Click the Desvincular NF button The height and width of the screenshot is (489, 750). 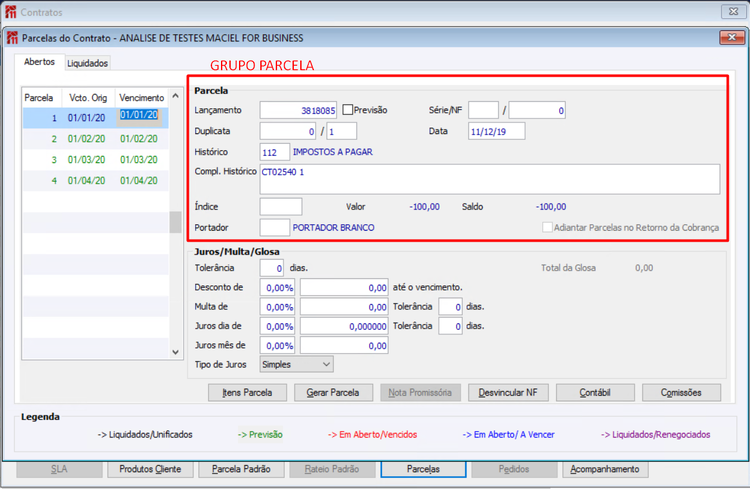pyautogui.click(x=508, y=392)
